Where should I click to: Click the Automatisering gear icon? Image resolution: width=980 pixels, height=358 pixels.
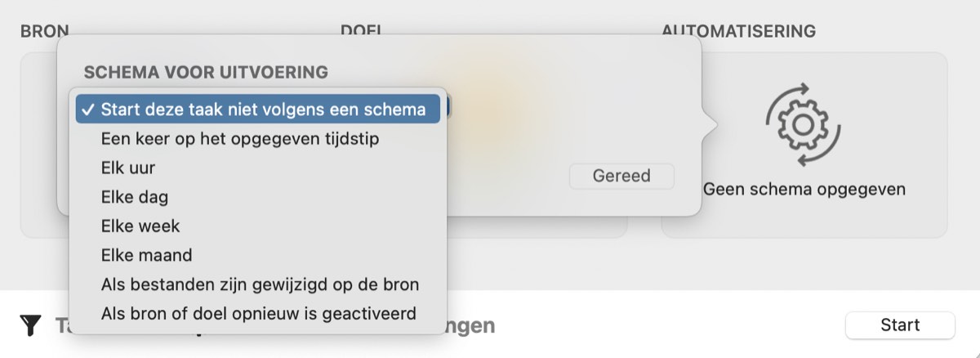[x=804, y=124]
